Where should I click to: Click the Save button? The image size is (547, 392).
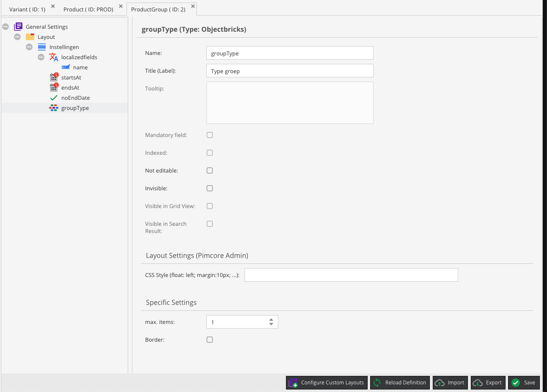524,382
